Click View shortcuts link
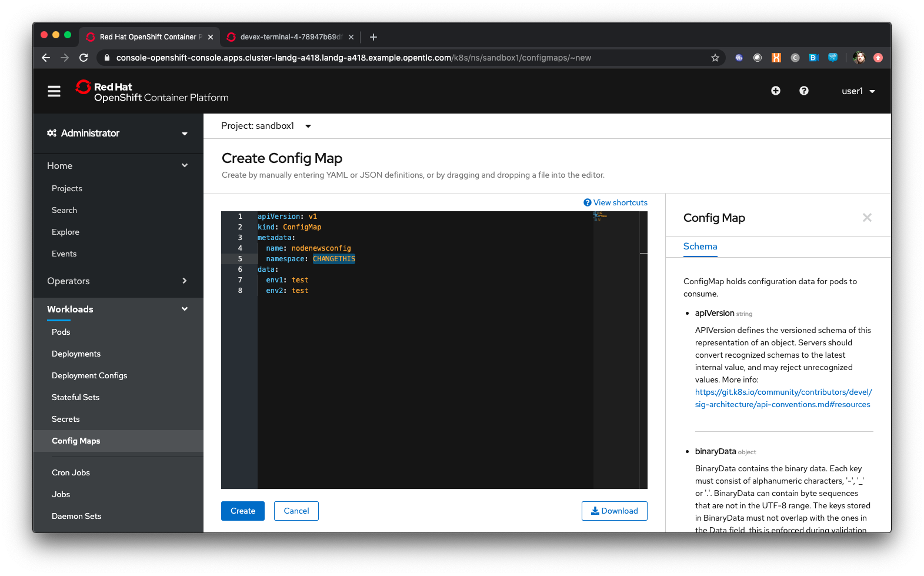This screenshot has width=924, height=576. 615,202
